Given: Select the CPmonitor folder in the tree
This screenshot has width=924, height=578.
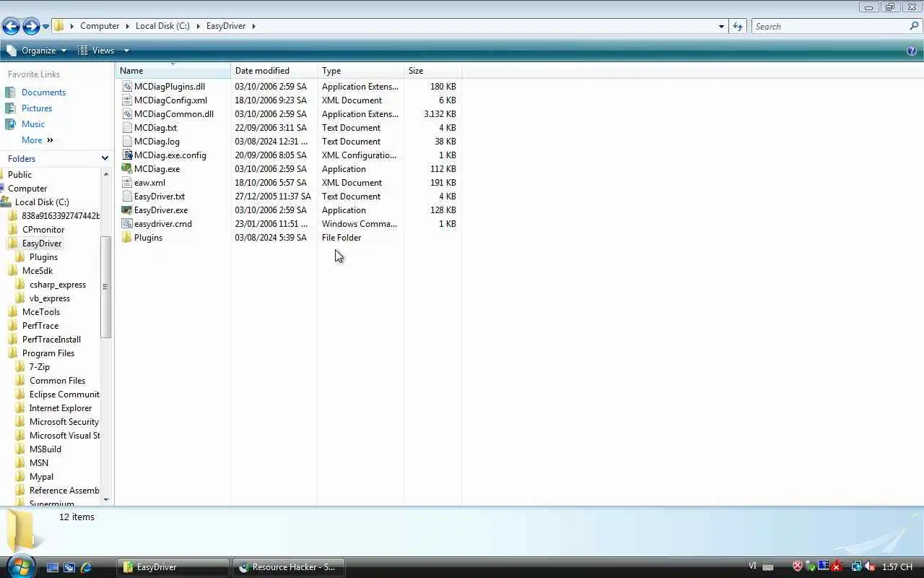Looking at the screenshot, I should tap(43, 230).
